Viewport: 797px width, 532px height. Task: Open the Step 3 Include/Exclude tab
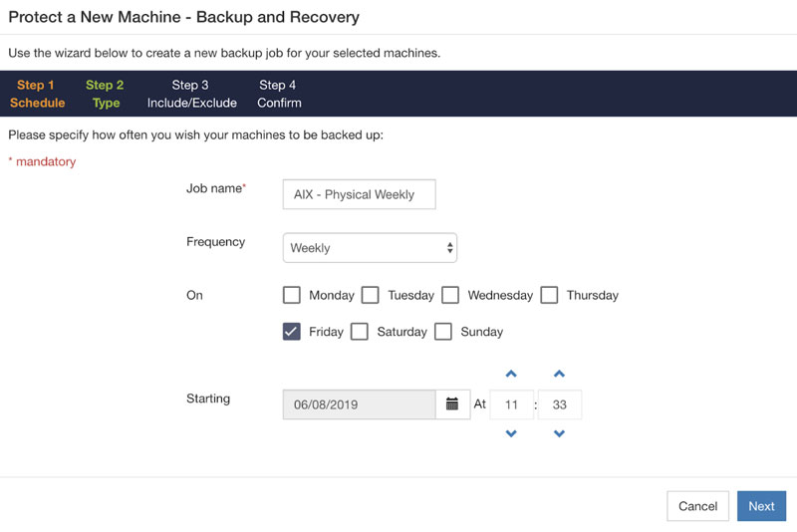click(191, 94)
